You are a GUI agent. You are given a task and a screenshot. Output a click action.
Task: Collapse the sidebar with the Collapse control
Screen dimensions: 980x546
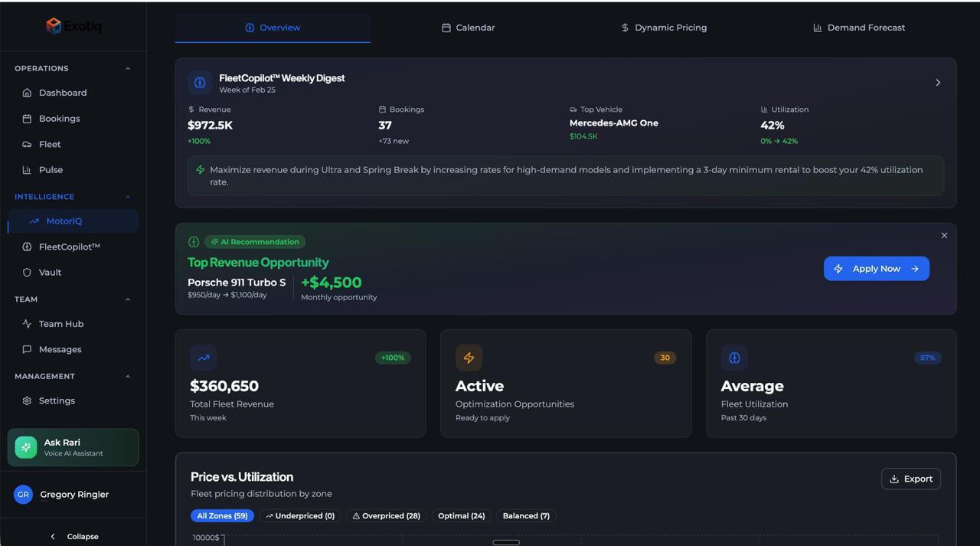click(73, 536)
